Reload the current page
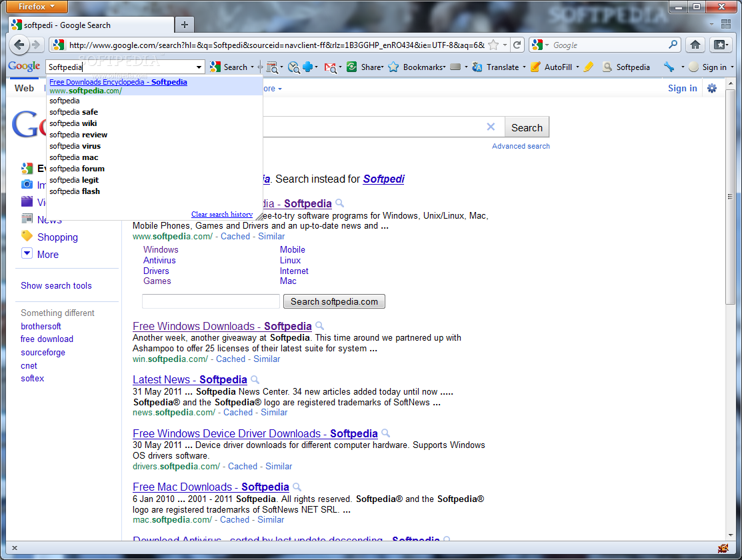 tap(517, 45)
